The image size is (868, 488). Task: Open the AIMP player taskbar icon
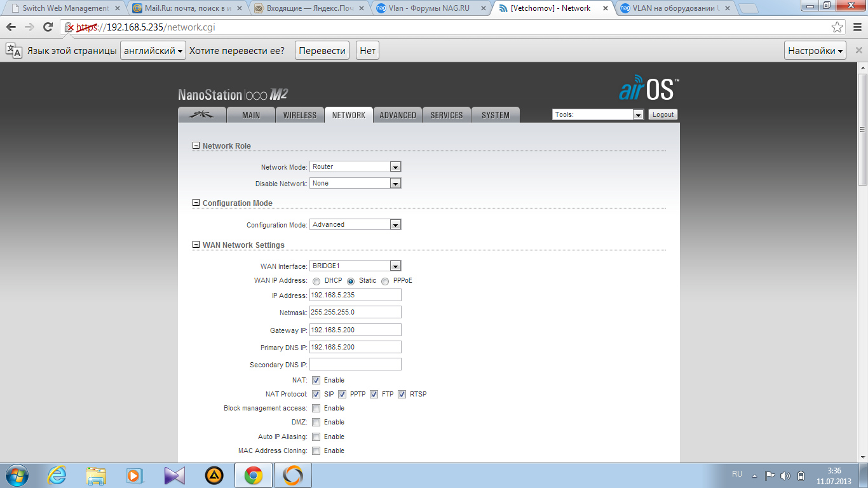(214, 475)
